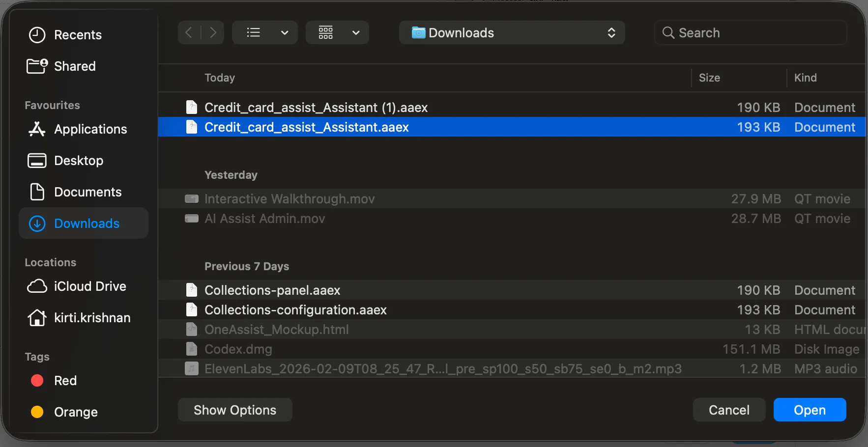Select the Interactive Walkthrough.mov row
Image resolution: width=868 pixels, height=447 pixels.
point(512,198)
